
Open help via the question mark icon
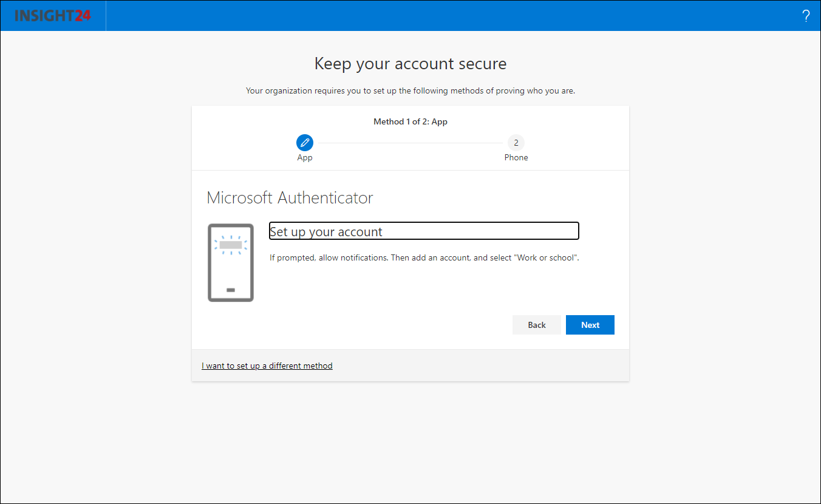pos(806,16)
